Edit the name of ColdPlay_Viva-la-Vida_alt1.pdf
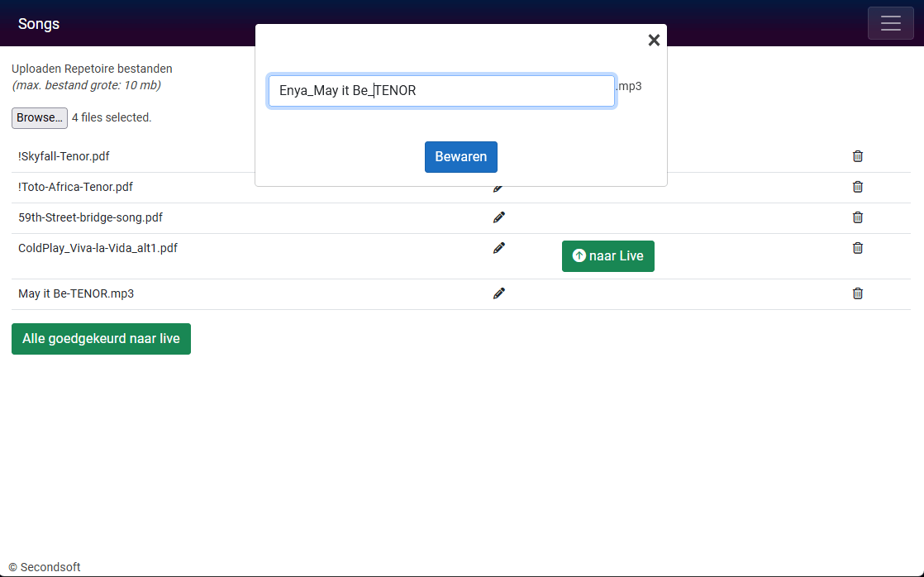The height and width of the screenshot is (577, 924). click(499, 248)
